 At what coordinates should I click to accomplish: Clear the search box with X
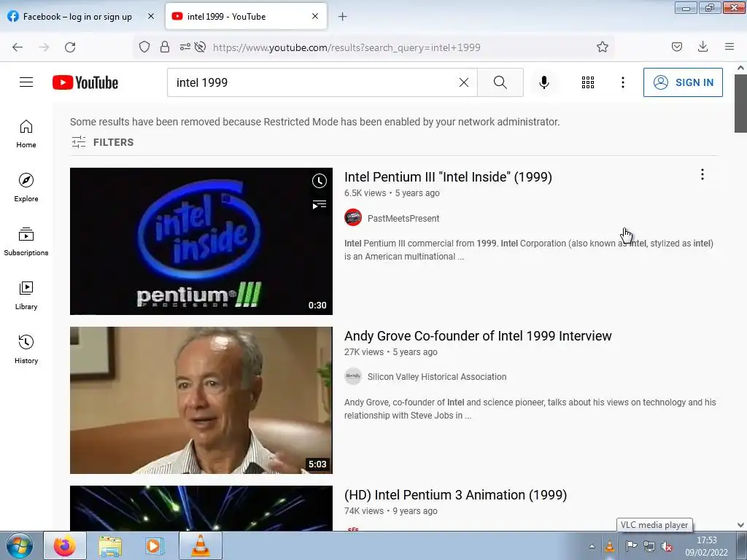(463, 82)
